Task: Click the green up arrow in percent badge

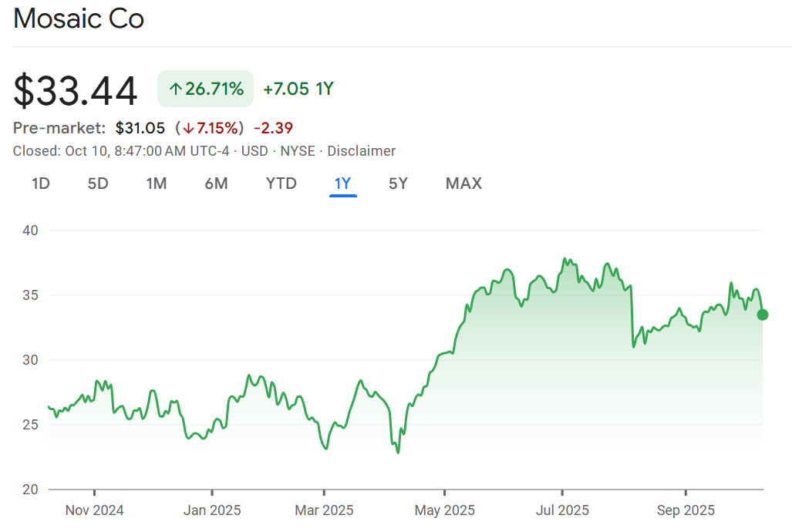Action: coord(175,89)
